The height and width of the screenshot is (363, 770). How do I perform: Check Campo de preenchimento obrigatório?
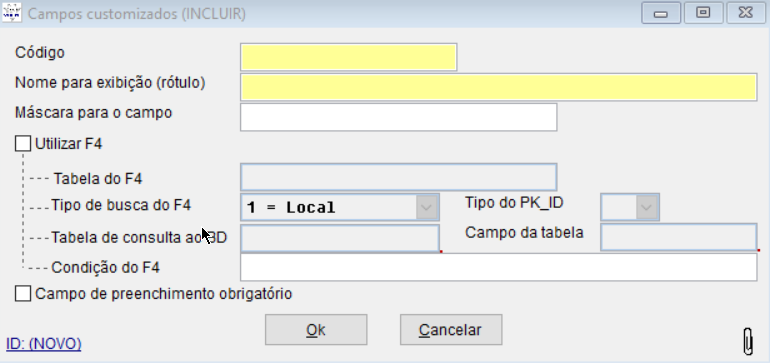coord(23,294)
